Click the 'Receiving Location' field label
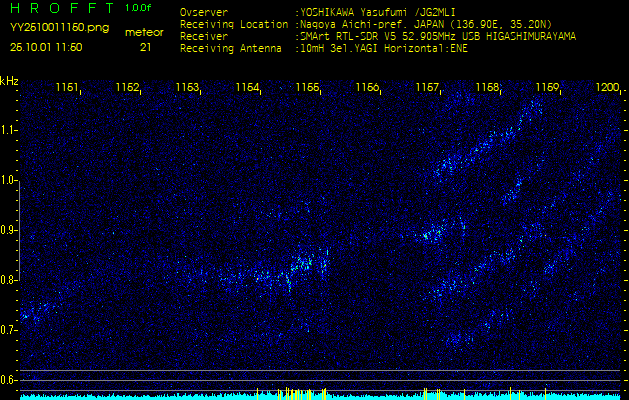Image resolution: width=629 pixels, height=400 pixels. [234, 24]
